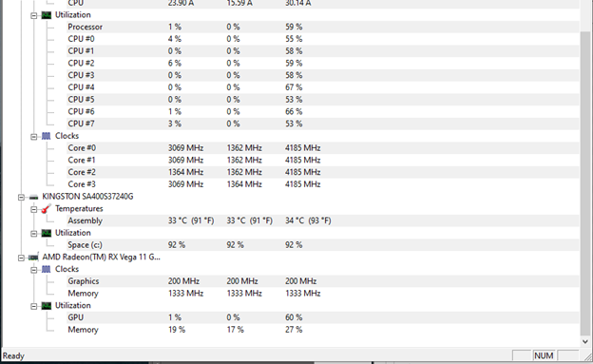This screenshot has width=593, height=364.
Task: Click the CPU Utilization graph icon
Action: 47,15
